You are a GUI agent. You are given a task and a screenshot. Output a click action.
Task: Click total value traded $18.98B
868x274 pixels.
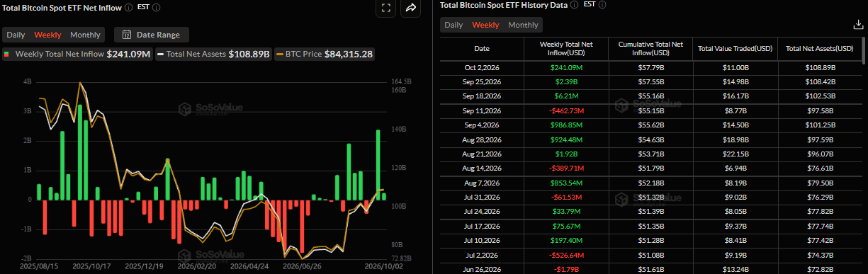pos(735,139)
